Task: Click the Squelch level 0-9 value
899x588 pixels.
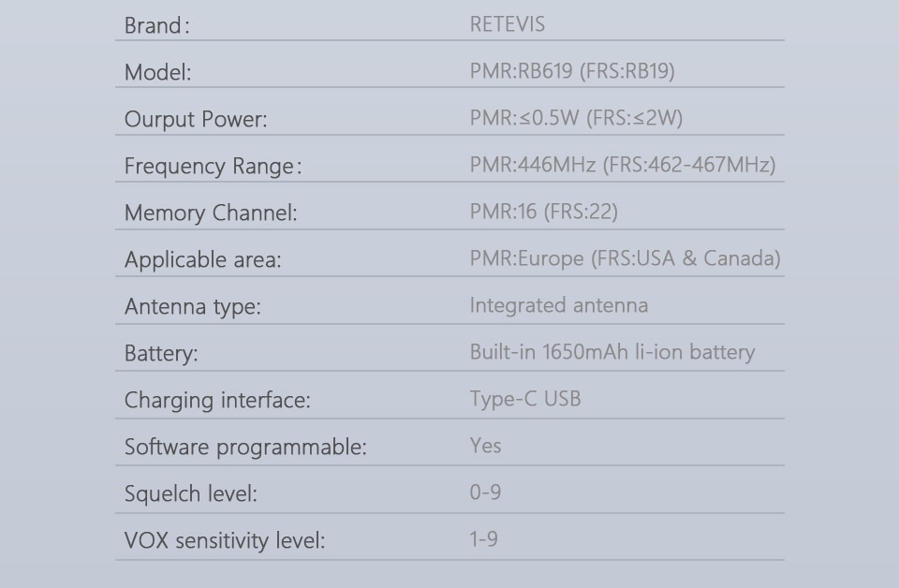Action: (x=486, y=492)
